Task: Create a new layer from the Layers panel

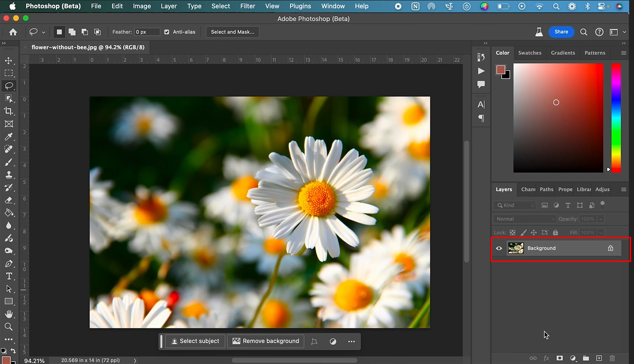Action: pos(599,358)
